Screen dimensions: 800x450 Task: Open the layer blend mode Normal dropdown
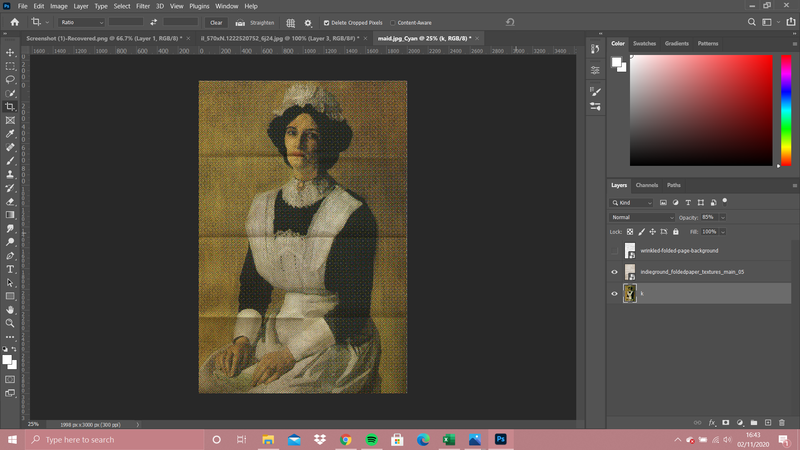click(642, 217)
